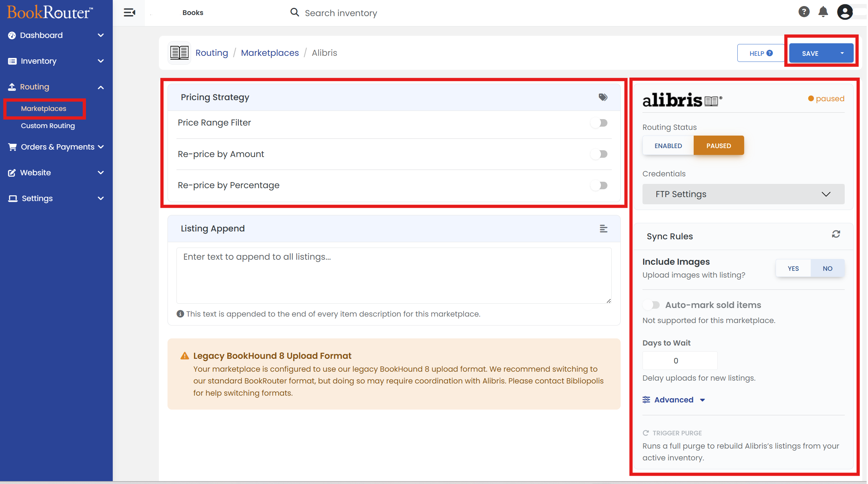Click the Sync Rules refresh icon
Viewport: 868px width, 484px height.
[836, 234]
